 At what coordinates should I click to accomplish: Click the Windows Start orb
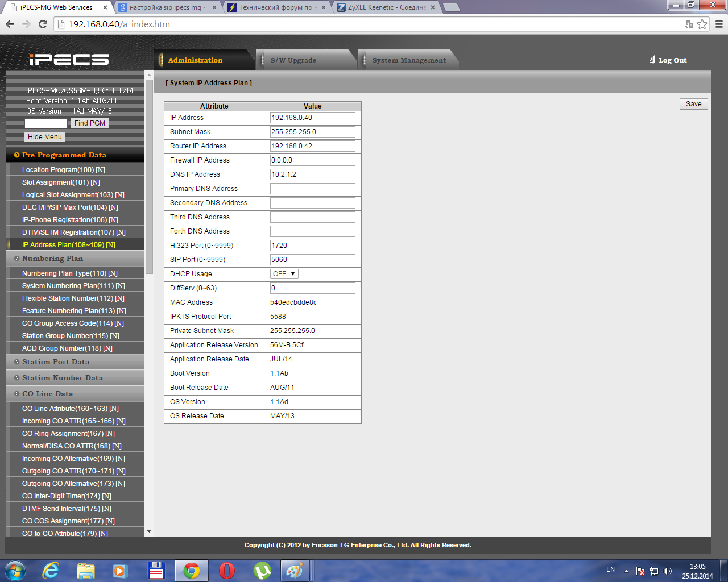tap(15, 570)
